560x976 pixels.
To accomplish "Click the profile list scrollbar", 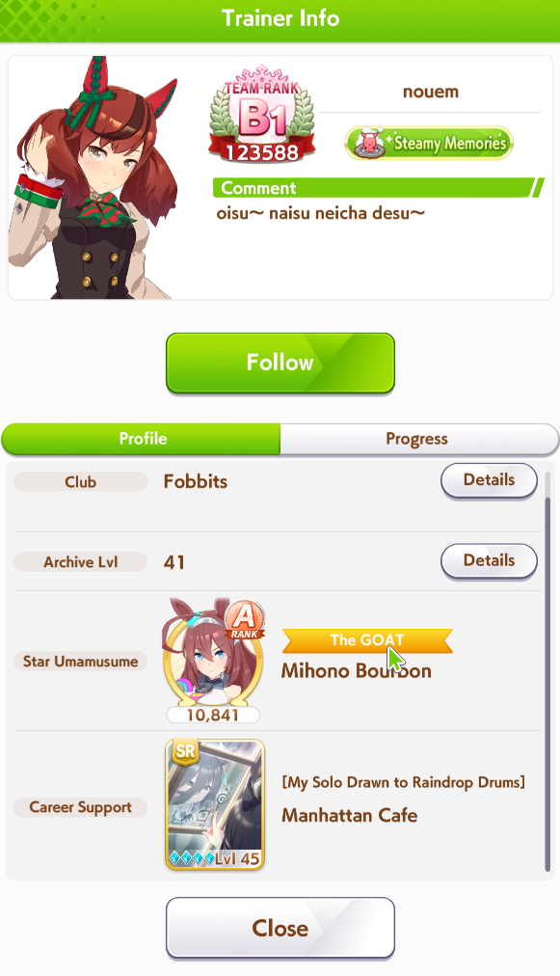I will 547,671.
